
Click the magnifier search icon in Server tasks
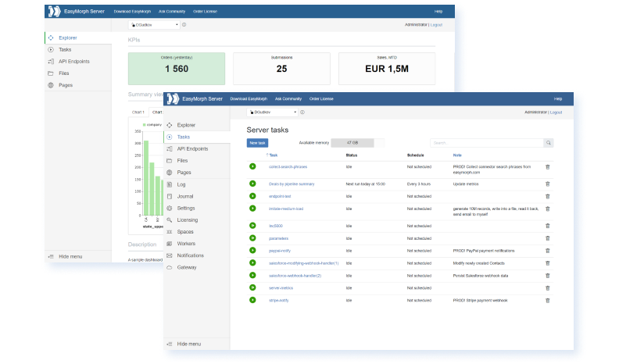pos(549,143)
